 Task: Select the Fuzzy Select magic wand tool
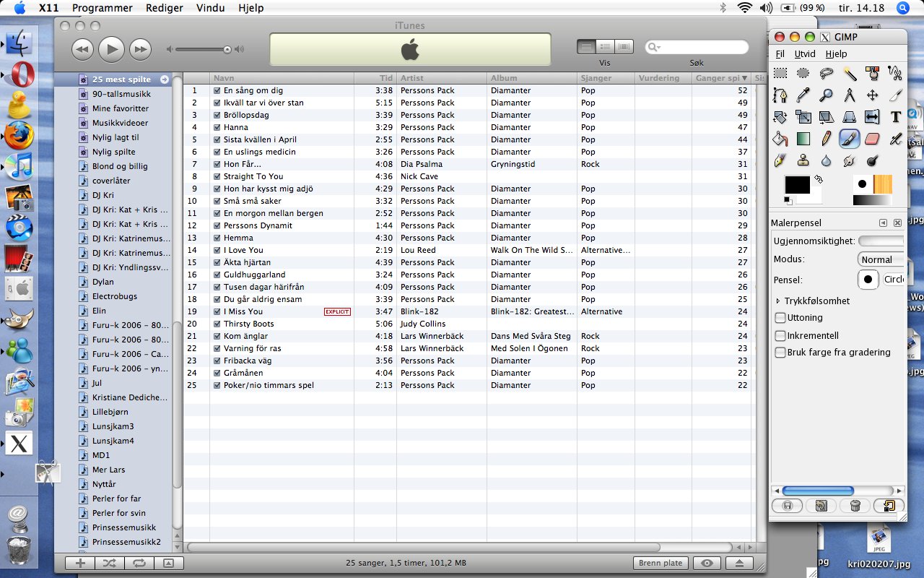pyautogui.click(x=850, y=73)
